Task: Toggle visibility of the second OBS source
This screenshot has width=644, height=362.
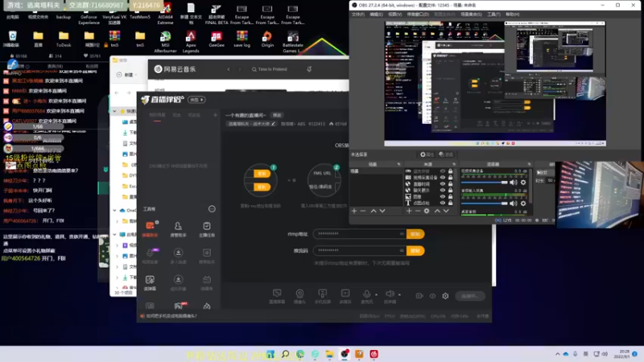Action: coord(442,177)
